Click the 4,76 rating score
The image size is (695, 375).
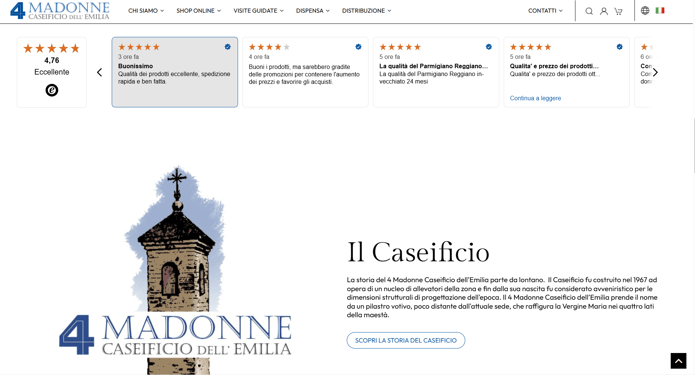click(52, 60)
